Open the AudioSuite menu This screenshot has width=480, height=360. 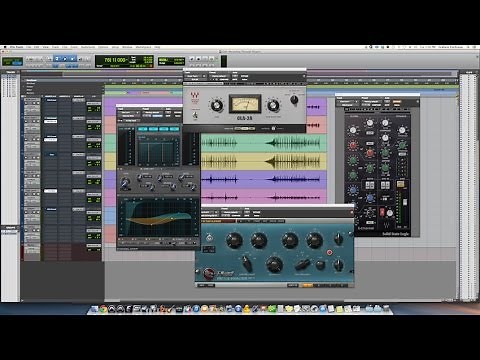[88, 47]
